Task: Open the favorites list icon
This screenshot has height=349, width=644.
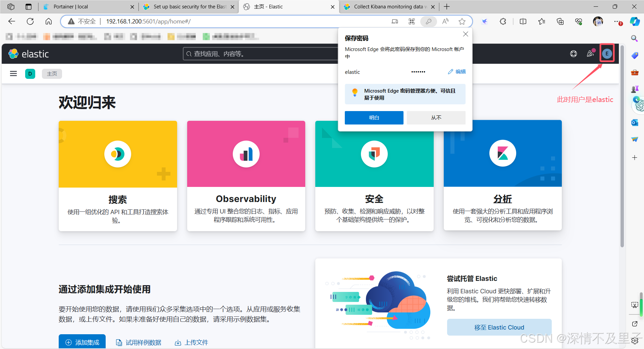Action: pos(542,21)
